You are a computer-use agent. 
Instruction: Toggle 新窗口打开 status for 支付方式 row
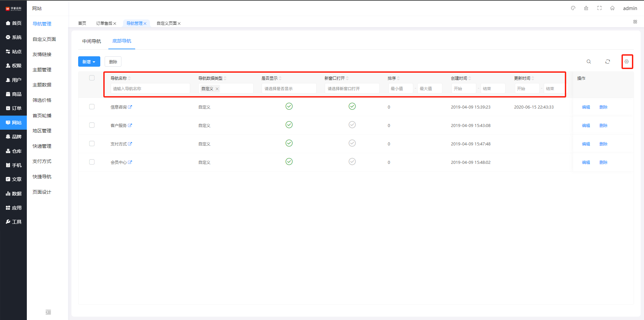352,143
